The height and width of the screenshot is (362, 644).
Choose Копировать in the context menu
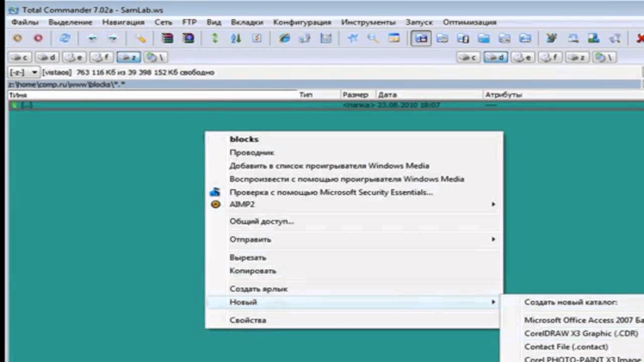point(353,270)
